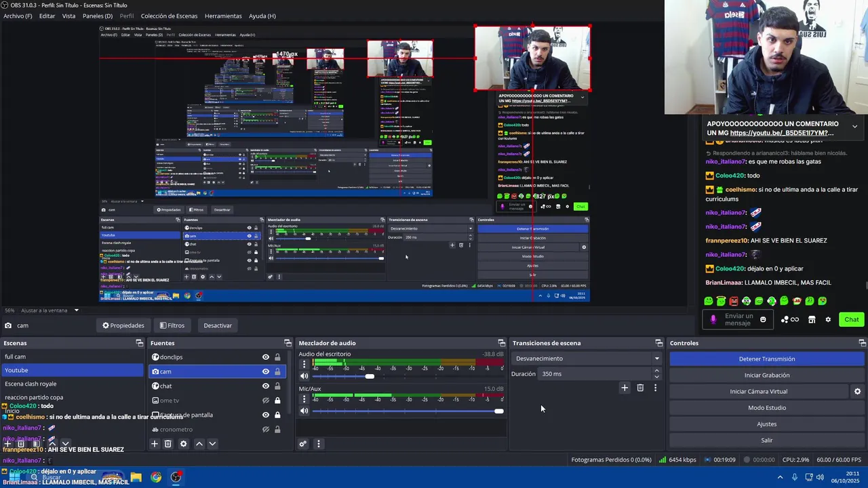Show the cronometro source
This screenshot has height=488, width=868.
pyautogui.click(x=266, y=429)
